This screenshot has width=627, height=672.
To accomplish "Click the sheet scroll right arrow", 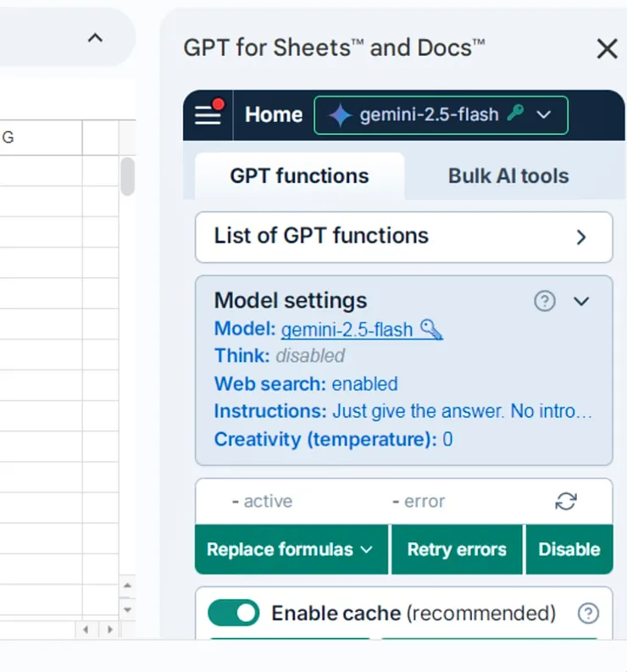I will point(109,630).
